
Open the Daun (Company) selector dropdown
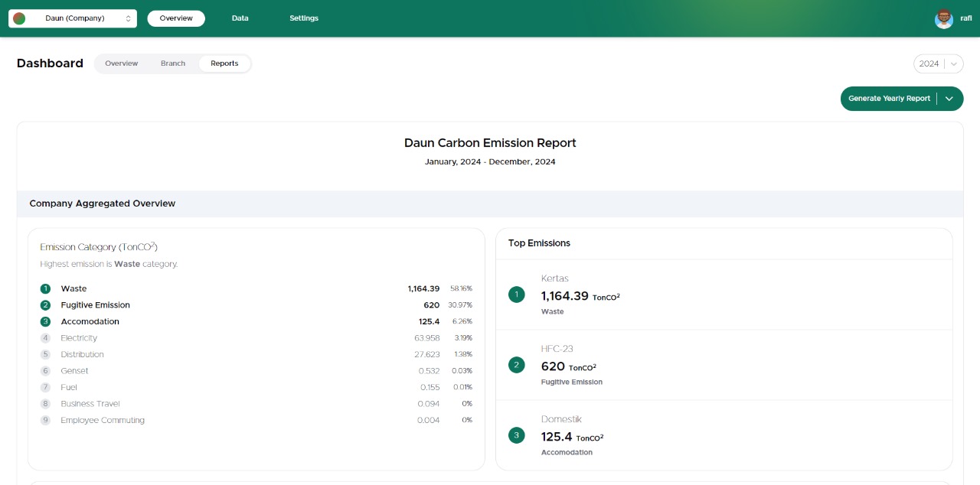(x=73, y=18)
